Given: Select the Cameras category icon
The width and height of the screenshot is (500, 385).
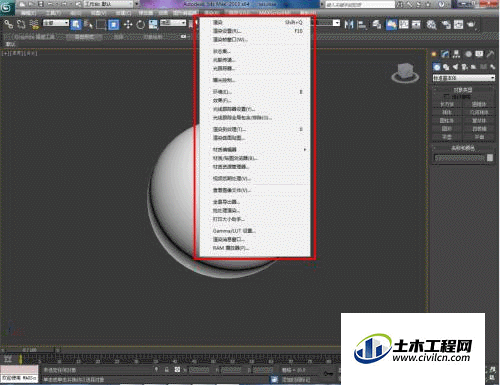Looking at the screenshot, I should click(x=464, y=67).
